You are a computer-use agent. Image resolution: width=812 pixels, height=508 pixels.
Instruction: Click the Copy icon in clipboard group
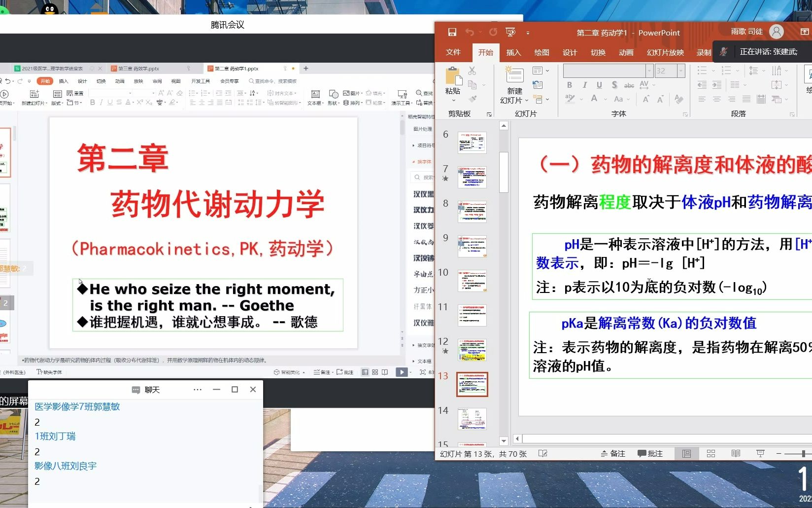[x=472, y=84]
